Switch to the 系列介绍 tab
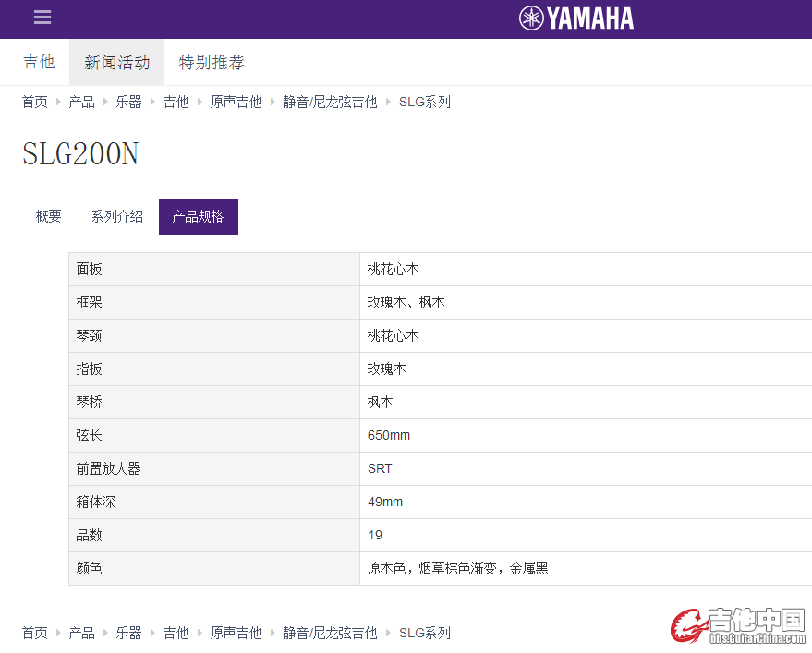The width and height of the screenshot is (812, 653). (x=117, y=216)
